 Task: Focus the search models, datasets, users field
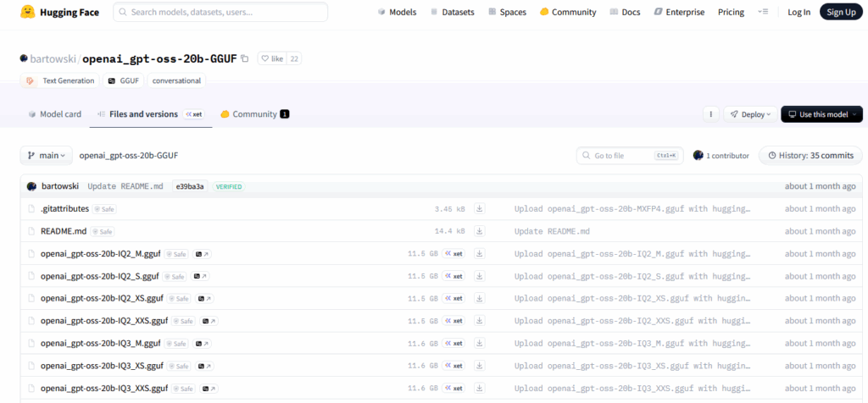coord(220,12)
